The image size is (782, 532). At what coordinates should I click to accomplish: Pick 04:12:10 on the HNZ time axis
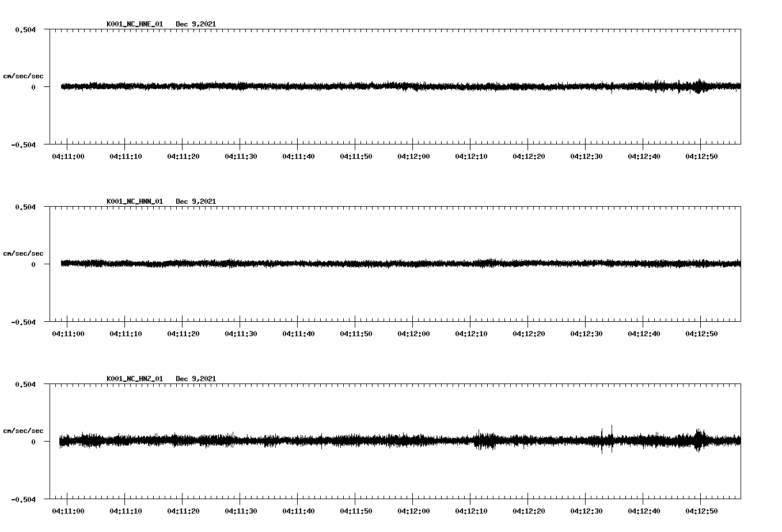471,511
